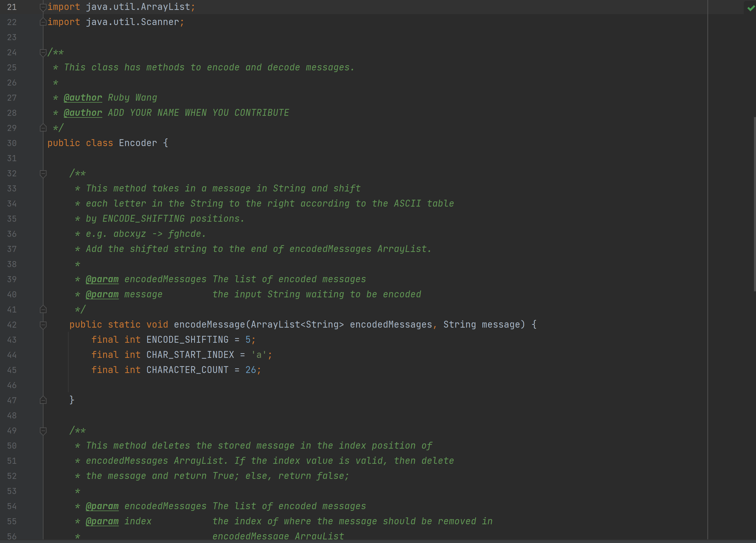Click the @param index tag on line 55
This screenshot has width=756, height=543.
click(102, 521)
